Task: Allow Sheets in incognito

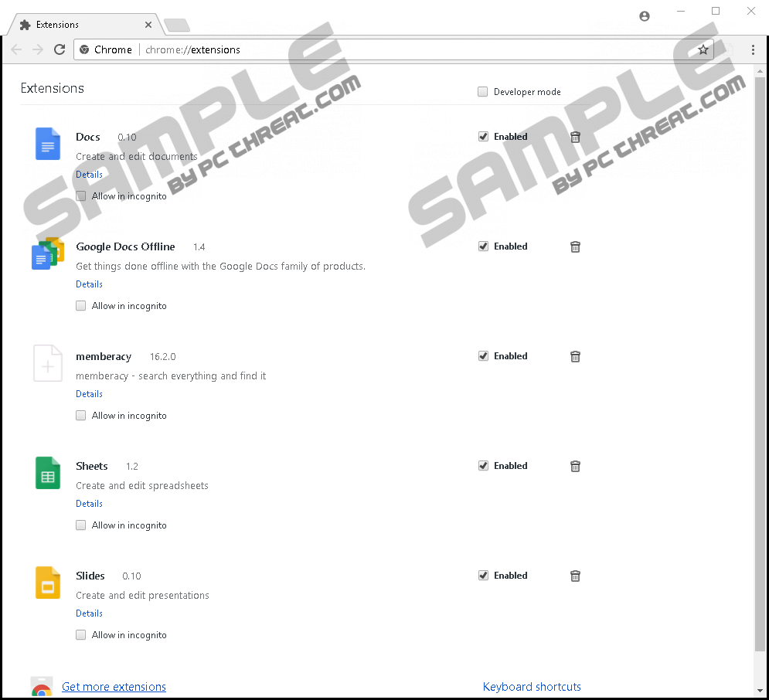Action: click(81, 525)
